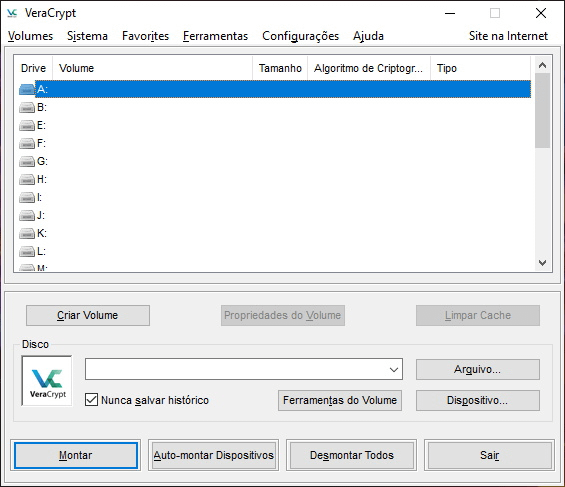This screenshot has height=487, width=565.
Task: Select the E: drive letter
Action: click(x=41, y=125)
